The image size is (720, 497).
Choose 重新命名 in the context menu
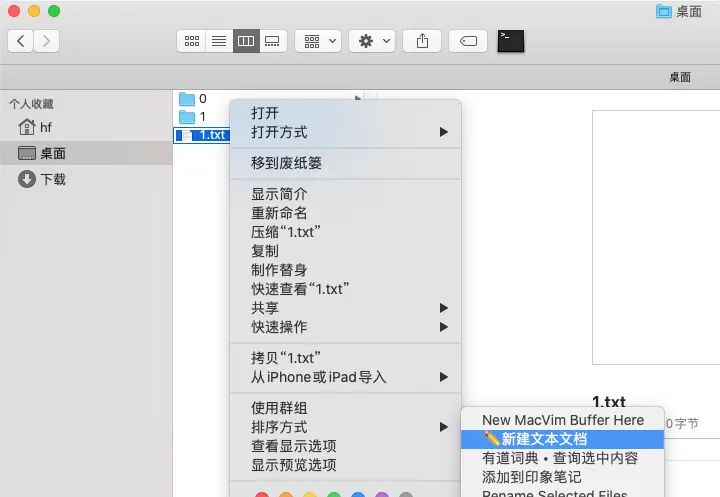pyautogui.click(x=345, y=213)
